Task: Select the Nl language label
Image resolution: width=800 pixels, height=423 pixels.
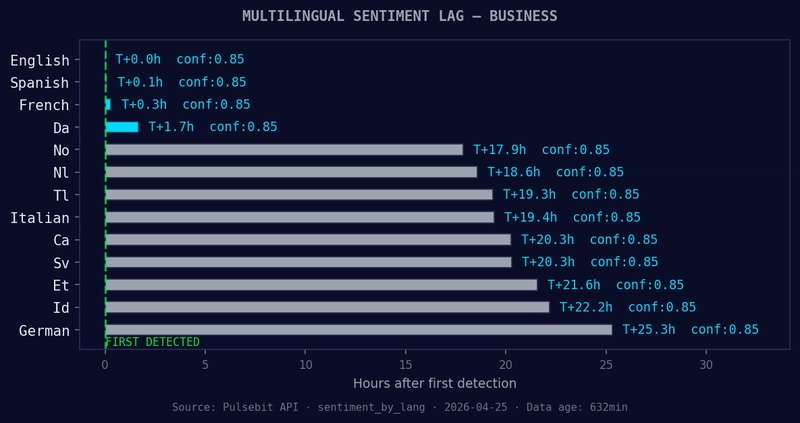Action: [61, 172]
